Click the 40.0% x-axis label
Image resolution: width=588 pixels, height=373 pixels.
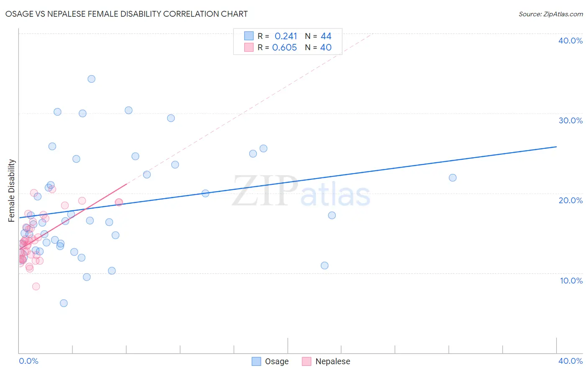tap(570, 361)
